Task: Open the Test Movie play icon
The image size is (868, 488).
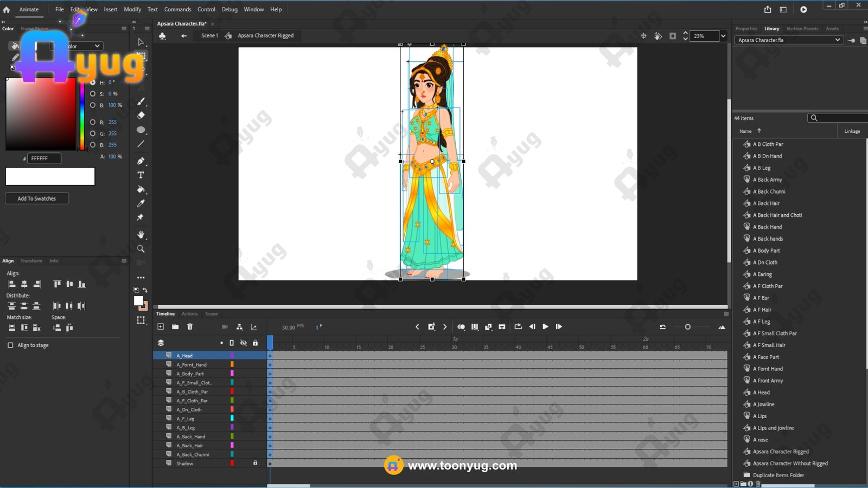Action: (x=803, y=9)
